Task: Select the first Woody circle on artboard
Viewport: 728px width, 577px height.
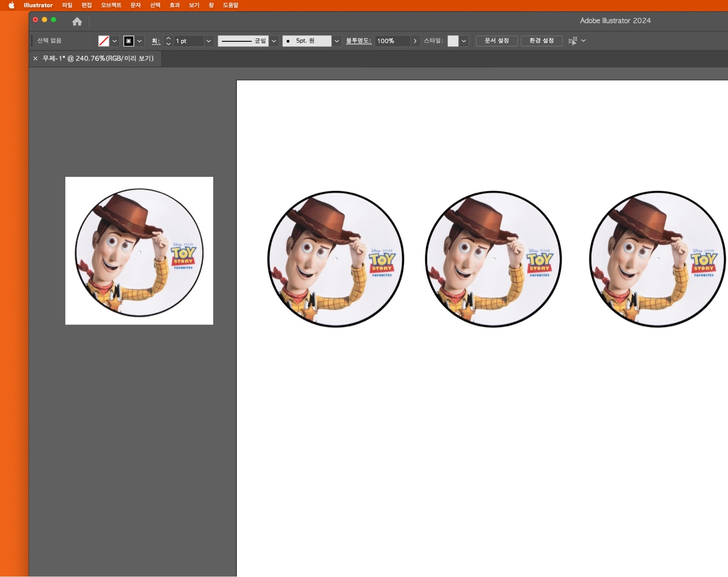Action: (x=336, y=259)
